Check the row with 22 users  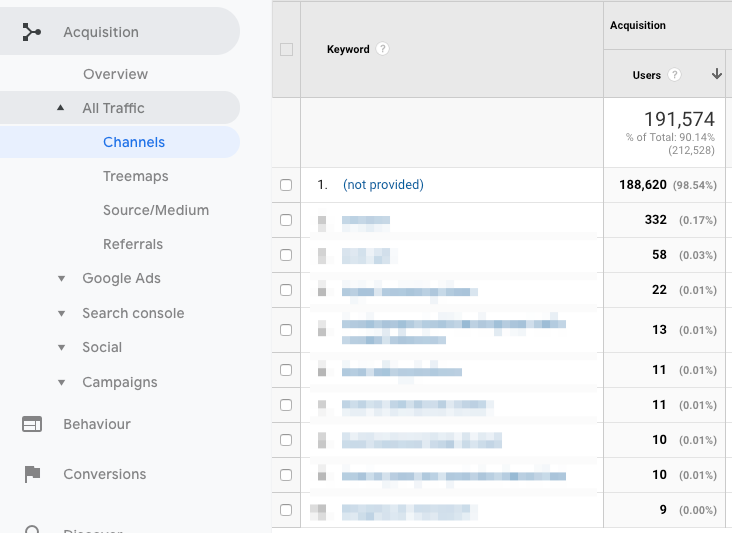286,290
